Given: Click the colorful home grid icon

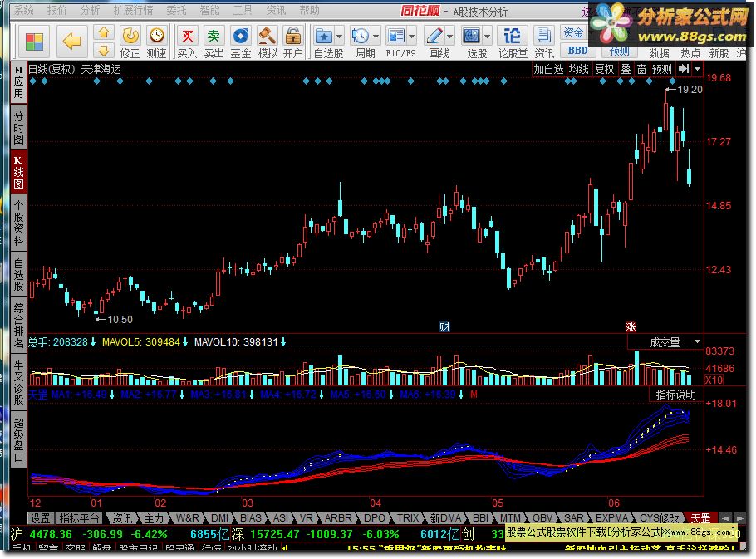Looking at the screenshot, I should pos(34,42).
